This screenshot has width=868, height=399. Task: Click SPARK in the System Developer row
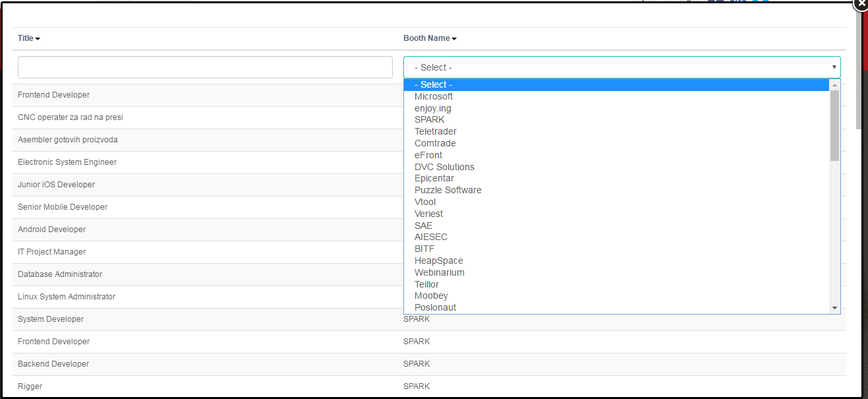tap(417, 319)
